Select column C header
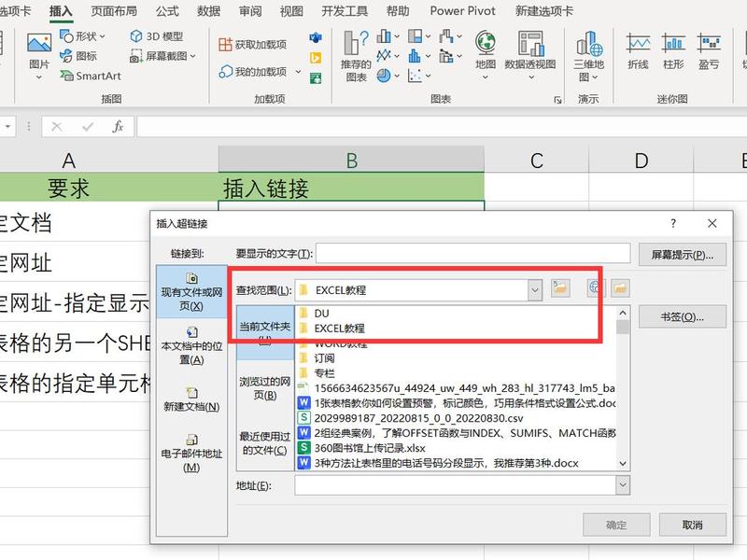This screenshot has height=560, width=747. click(536, 160)
